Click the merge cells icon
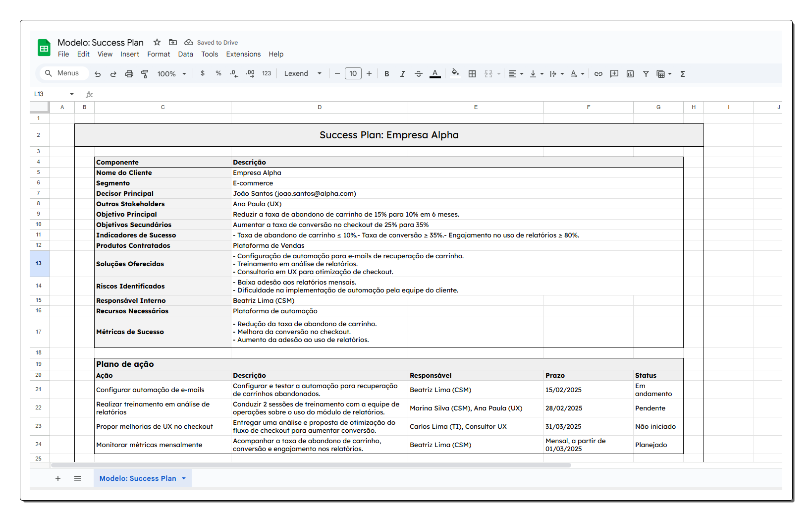This screenshot has width=812, height=520. [488, 74]
